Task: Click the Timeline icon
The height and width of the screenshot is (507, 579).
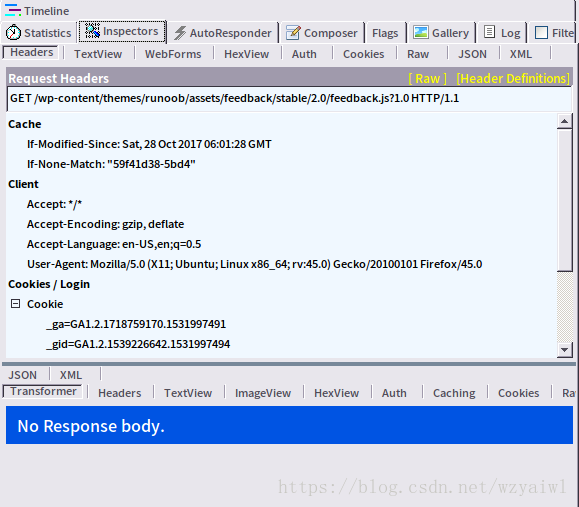Action: 13,10
